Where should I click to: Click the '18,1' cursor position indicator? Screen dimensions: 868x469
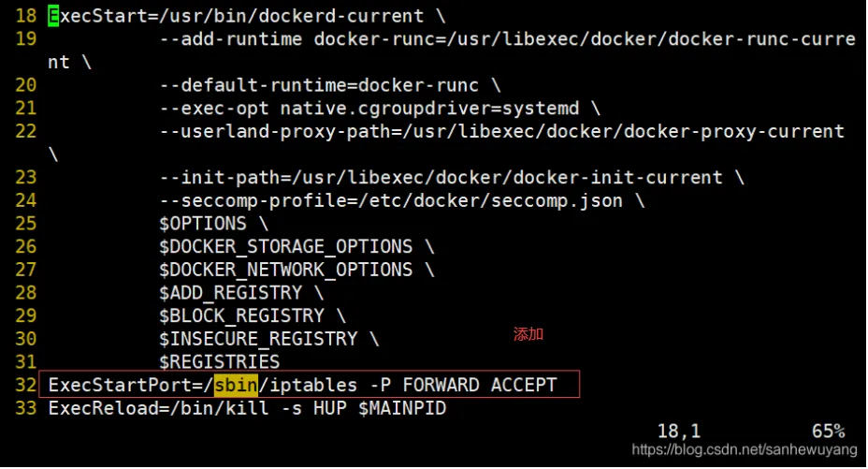tap(679, 431)
